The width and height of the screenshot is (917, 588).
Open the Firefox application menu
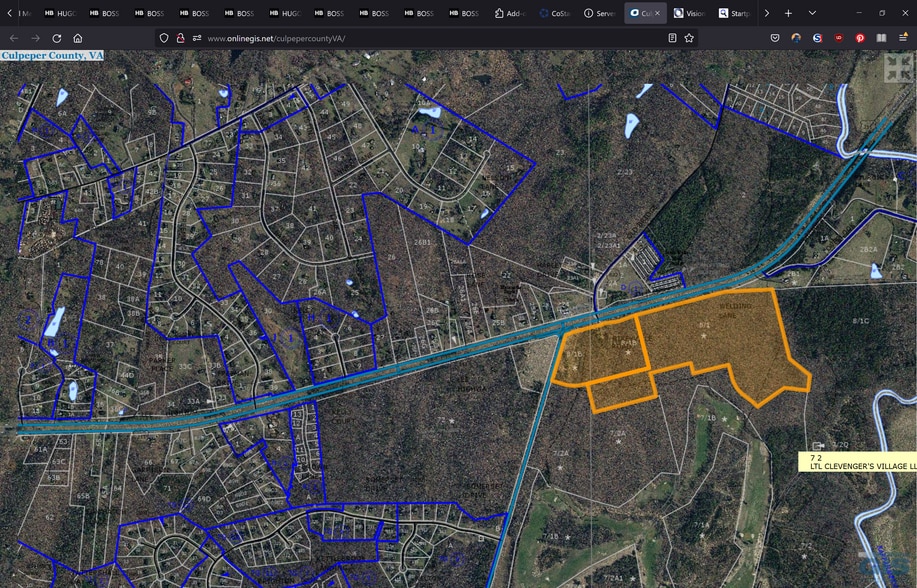[903, 38]
